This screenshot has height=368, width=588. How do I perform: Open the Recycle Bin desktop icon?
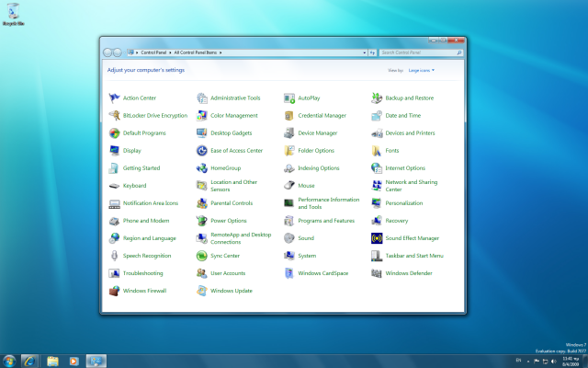click(x=13, y=15)
